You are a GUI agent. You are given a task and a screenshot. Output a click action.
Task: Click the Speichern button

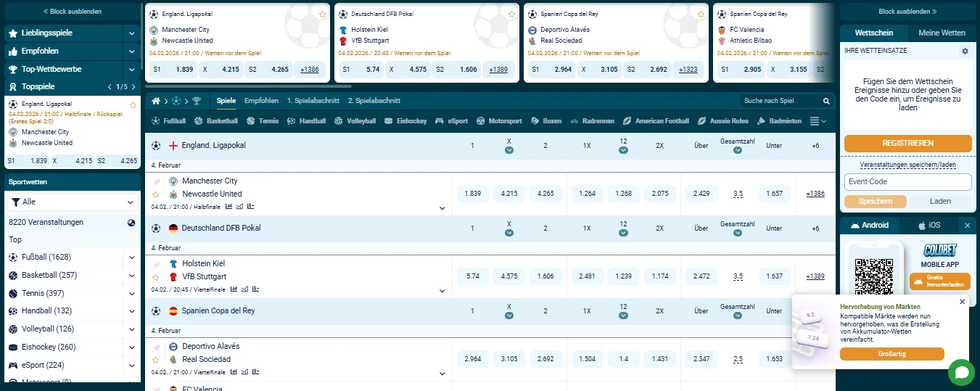(x=875, y=202)
